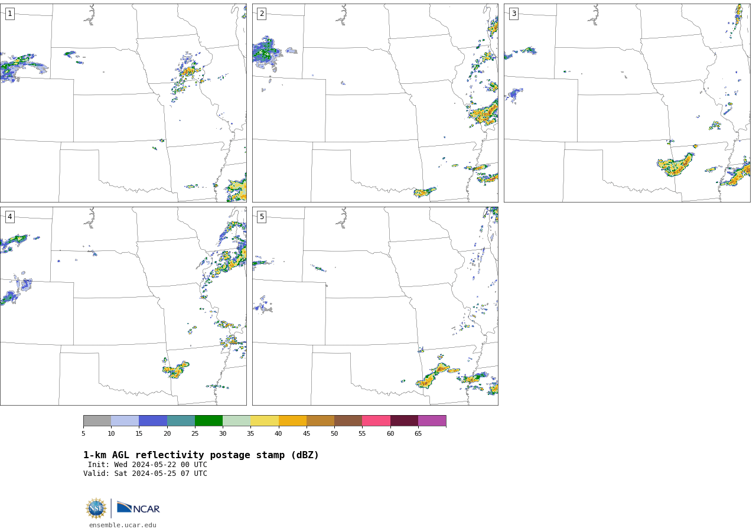Click the colorbar tick label 60
Image resolution: width=756 pixels, height=532 pixels.
click(390, 434)
